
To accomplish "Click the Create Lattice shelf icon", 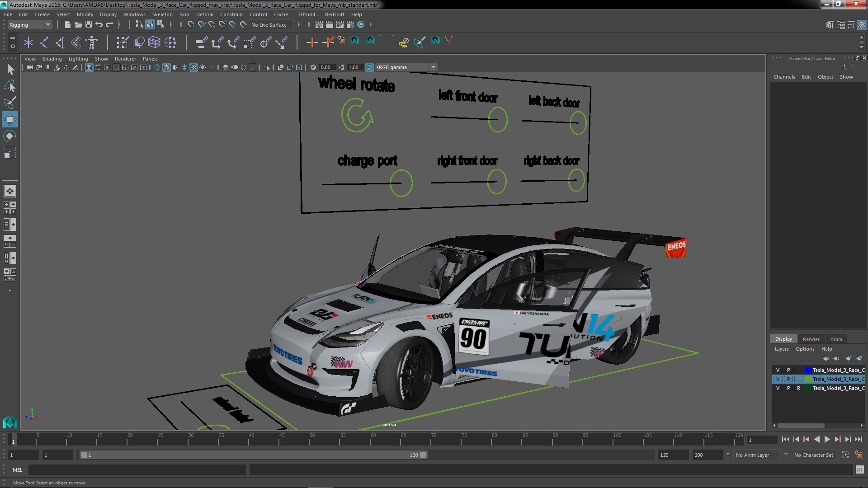I will [x=154, y=42].
